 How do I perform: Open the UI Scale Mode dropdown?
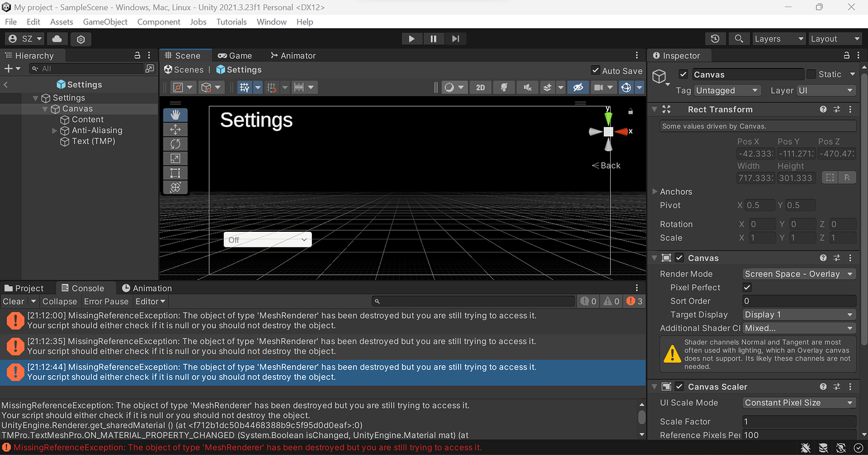click(799, 403)
